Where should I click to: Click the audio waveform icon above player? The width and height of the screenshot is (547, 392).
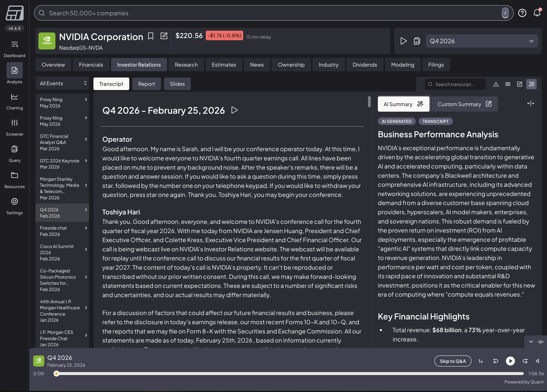tap(541, 342)
